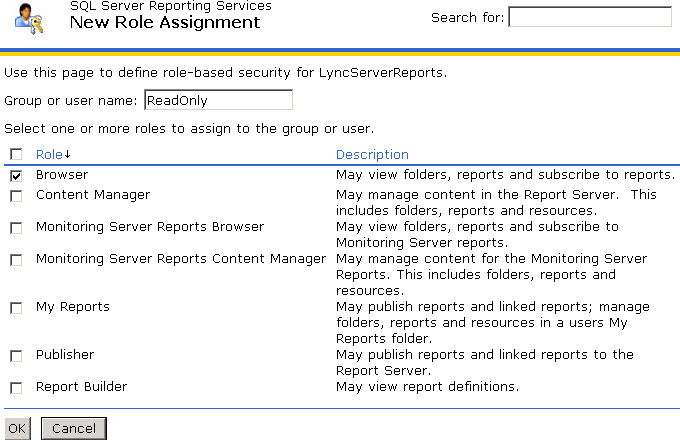The width and height of the screenshot is (680, 440).
Task: Tick the select-all checkbox in the header row
Action: [x=16, y=155]
